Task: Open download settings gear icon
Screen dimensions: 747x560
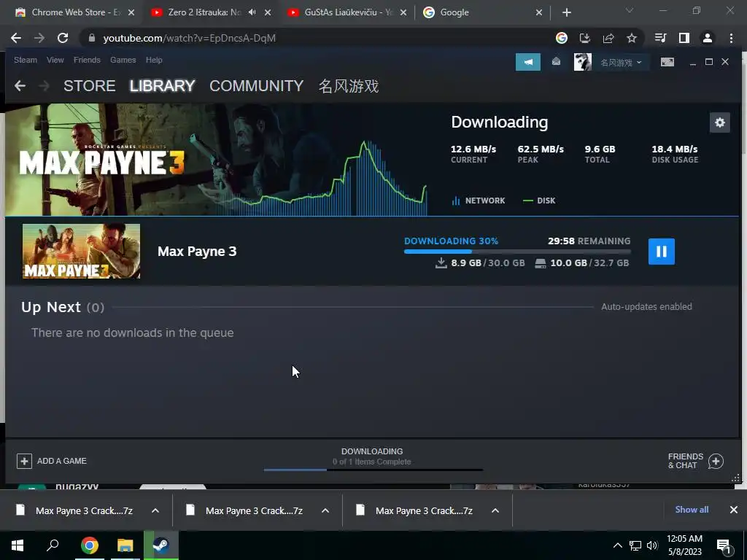Action: 719,122
